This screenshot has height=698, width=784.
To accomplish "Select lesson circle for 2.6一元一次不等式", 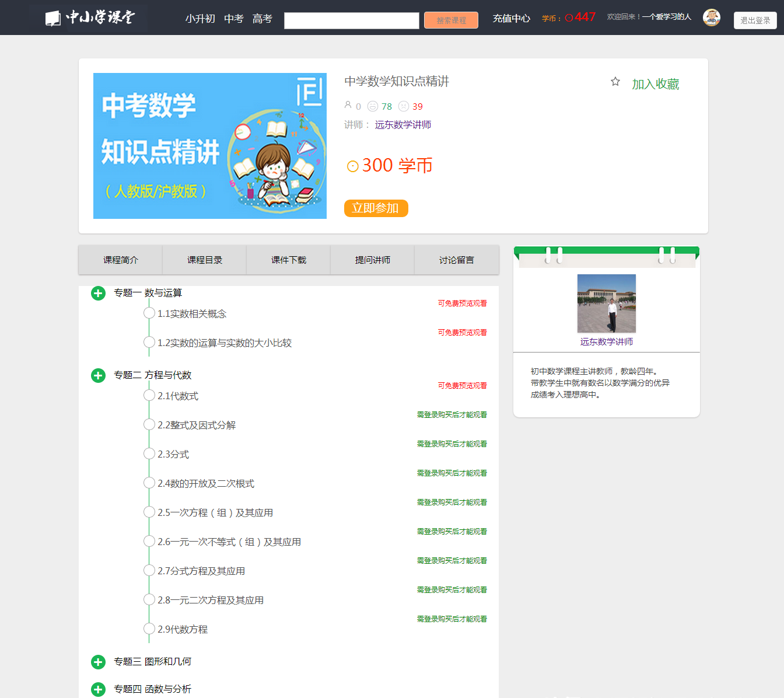I will click(x=149, y=542).
